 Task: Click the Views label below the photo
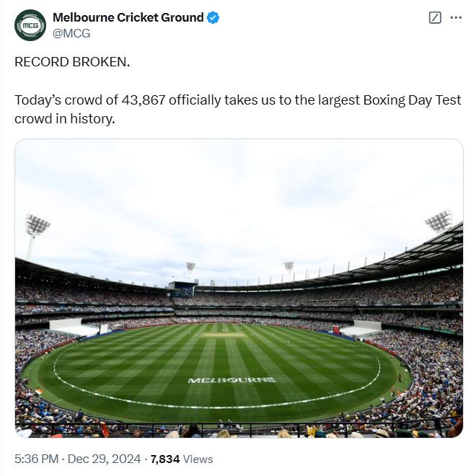(x=198, y=459)
